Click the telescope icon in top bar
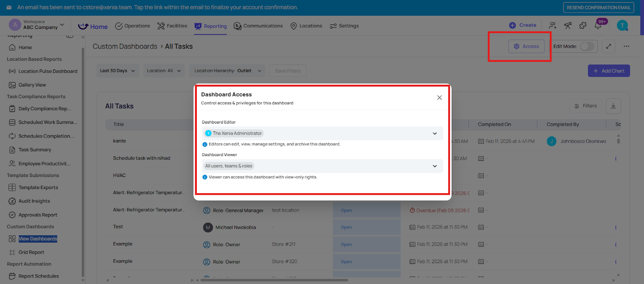The image size is (644, 284). (x=568, y=26)
